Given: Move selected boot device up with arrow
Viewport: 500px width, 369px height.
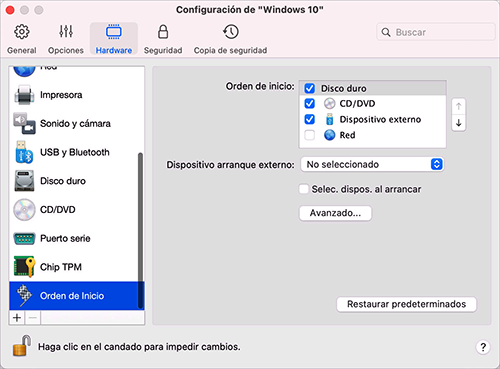Looking at the screenshot, I should tap(459, 107).
